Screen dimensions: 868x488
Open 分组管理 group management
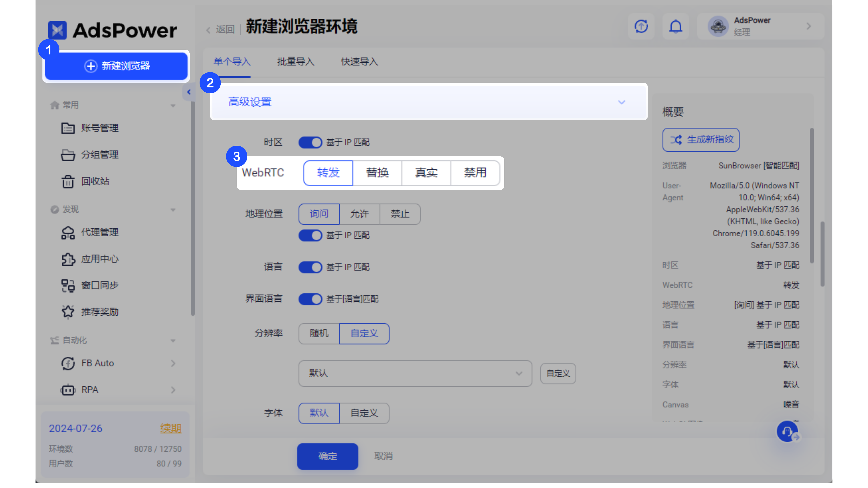99,155
